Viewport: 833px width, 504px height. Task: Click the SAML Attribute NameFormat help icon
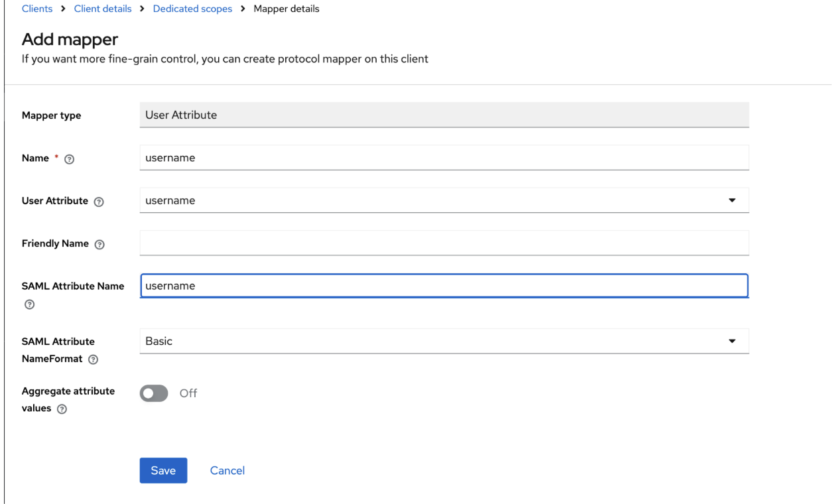(x=93, y=359)
